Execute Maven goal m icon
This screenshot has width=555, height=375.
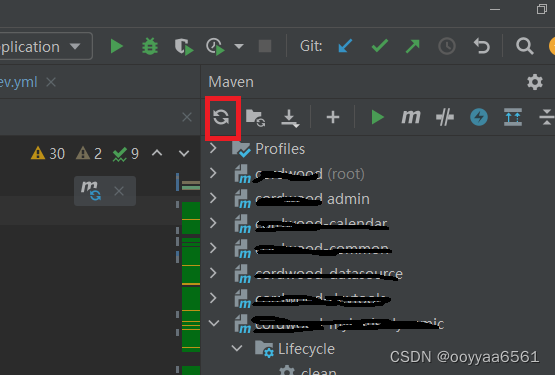(411, 117)
